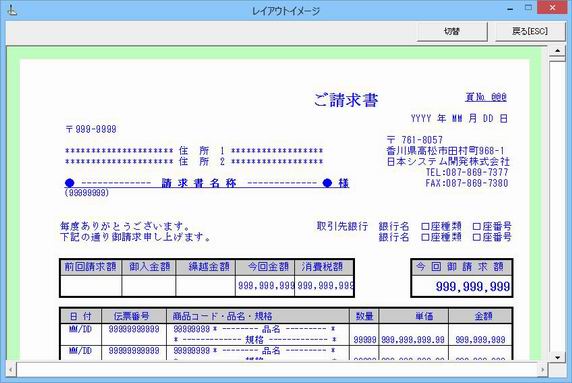This screenshot has width=572, height=383.
Task: Click the 住 所 1 address line
Action: click(x=194, y=151)
